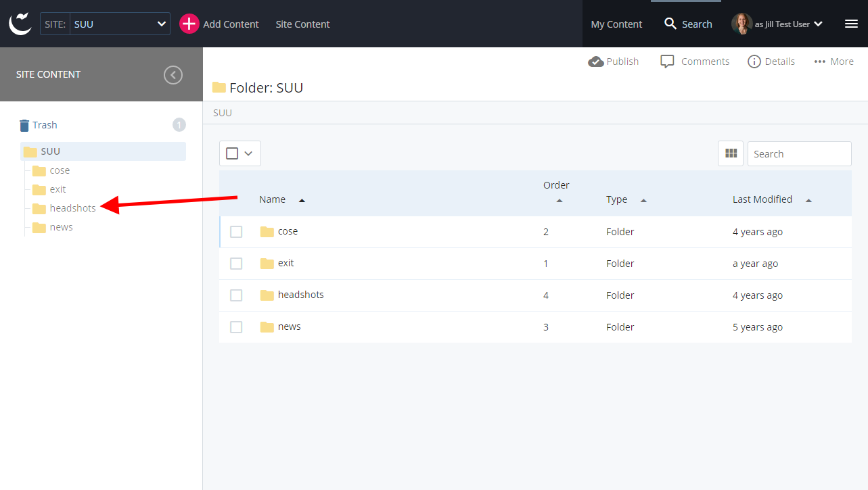Open the More actions menu
This screenshot has height=490, width=868.
pyautogui.click(x=833, y=62)
